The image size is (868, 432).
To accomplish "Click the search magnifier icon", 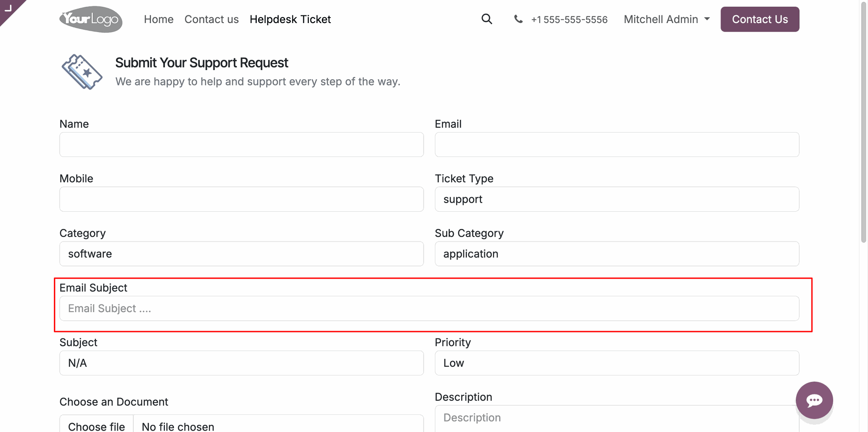I will pyautogui.click(x=486, y=19).
